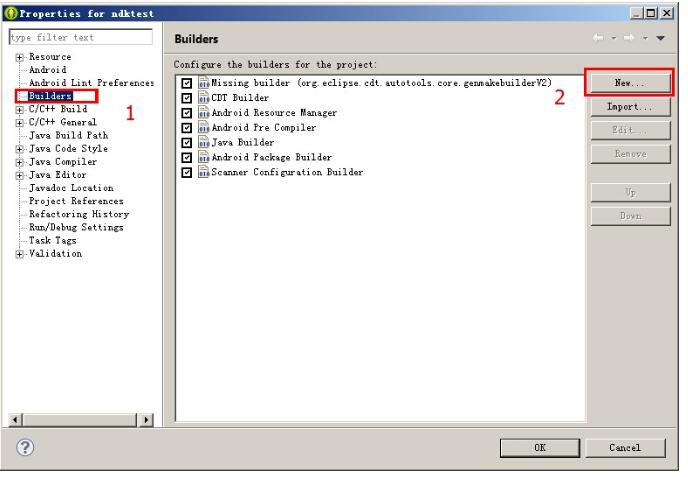Screen dimensions: 688x477
Task: Select the Builders tree item
Action: click(x=50, y=96)
